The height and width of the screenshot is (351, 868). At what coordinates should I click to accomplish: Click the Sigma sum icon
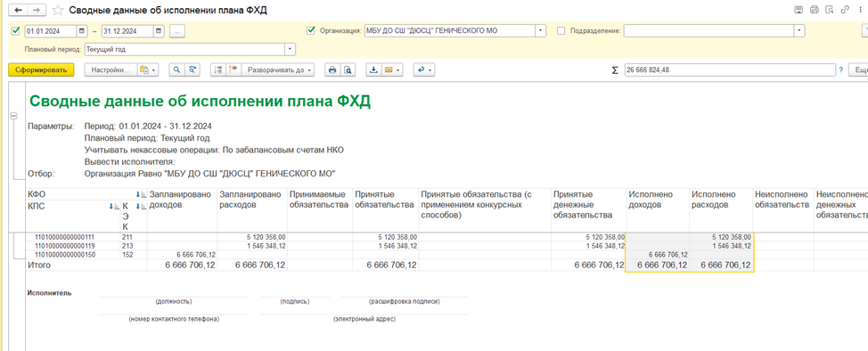[x=615, y=70]
